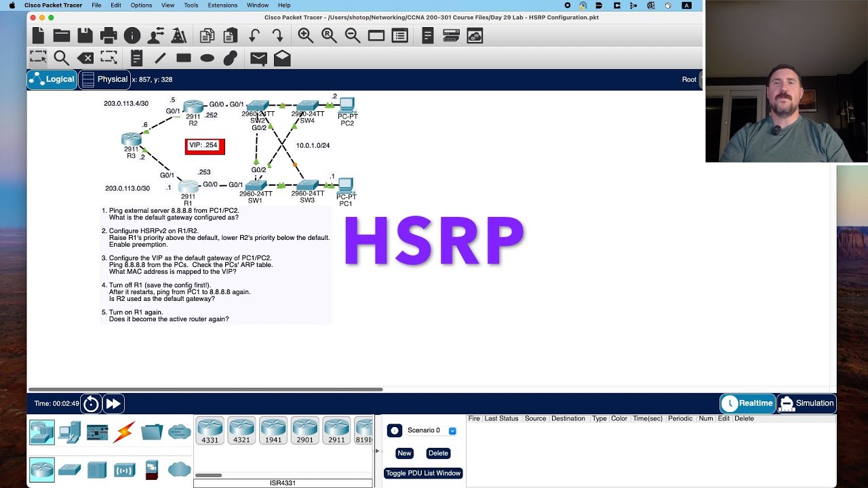Screen dimensions: 868x488
Task: Open the Window menu
Action: point(258,5)
